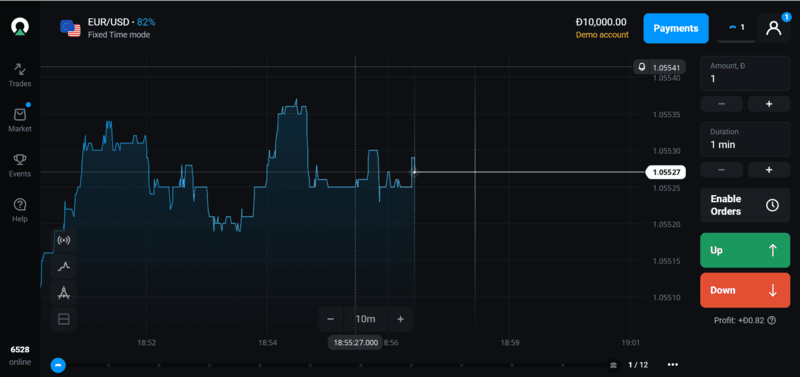Click the Duration 1 min field
800x377 pixels.
pyautogui.click(x=745, y=139)
